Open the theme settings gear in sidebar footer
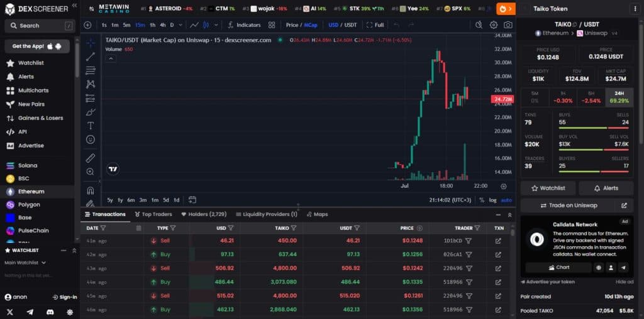Image resolution: width=644 pixels, height=319 pixels. click(70, 312)
